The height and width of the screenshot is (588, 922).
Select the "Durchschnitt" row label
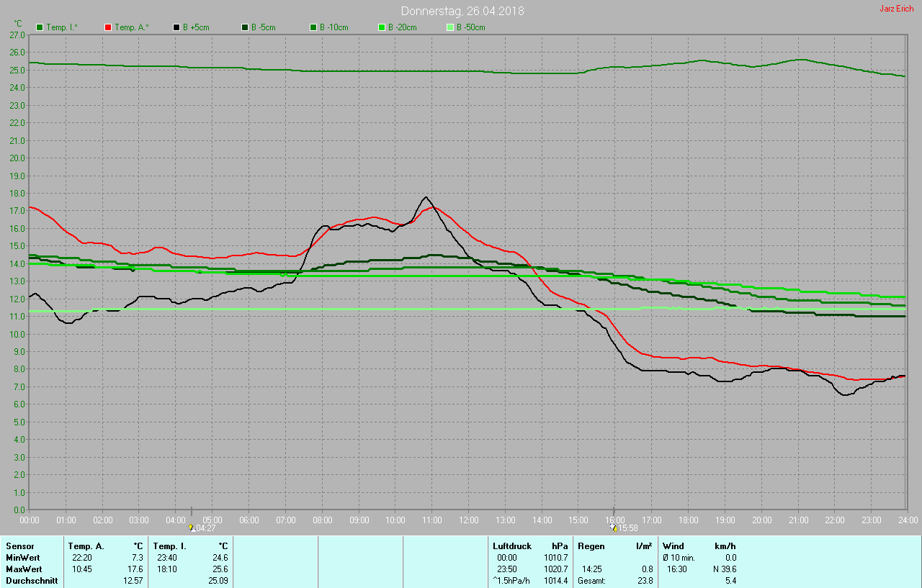pyautogui.click(x=31, y=581)
